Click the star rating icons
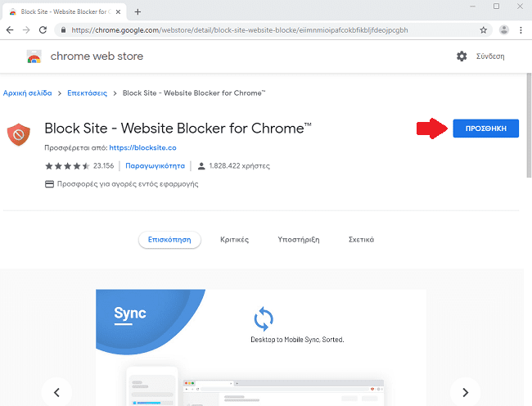532x406 pixels. point(67,166)
